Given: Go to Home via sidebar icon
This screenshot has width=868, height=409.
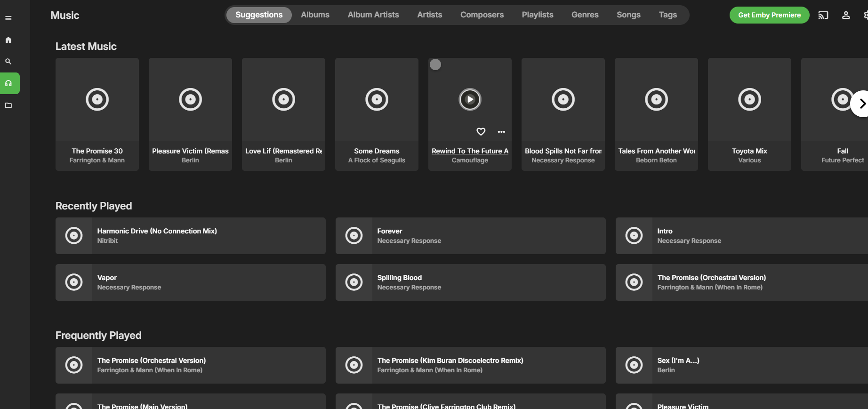Looking at the screenshot, I should [8, 40].
